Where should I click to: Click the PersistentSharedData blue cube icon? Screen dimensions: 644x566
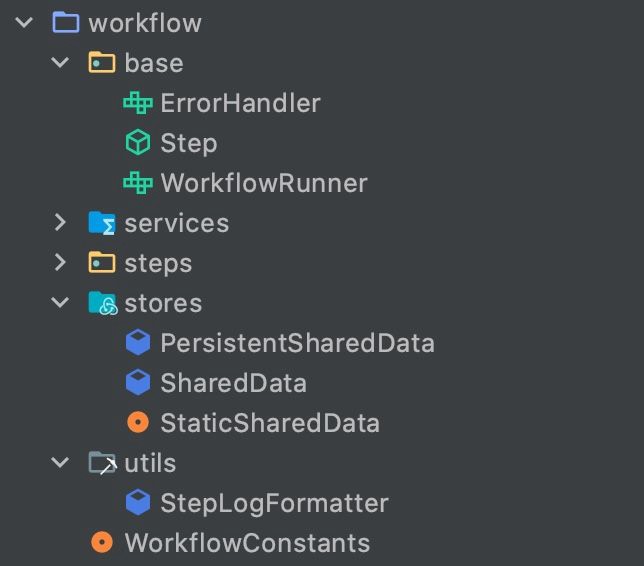(x=138, y=343)
